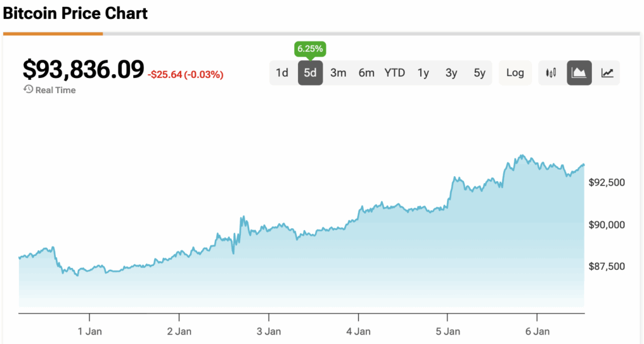This screenshot has height=344, width=644.
Task: Select the 5d time range
Action: [x=310, y=73]
